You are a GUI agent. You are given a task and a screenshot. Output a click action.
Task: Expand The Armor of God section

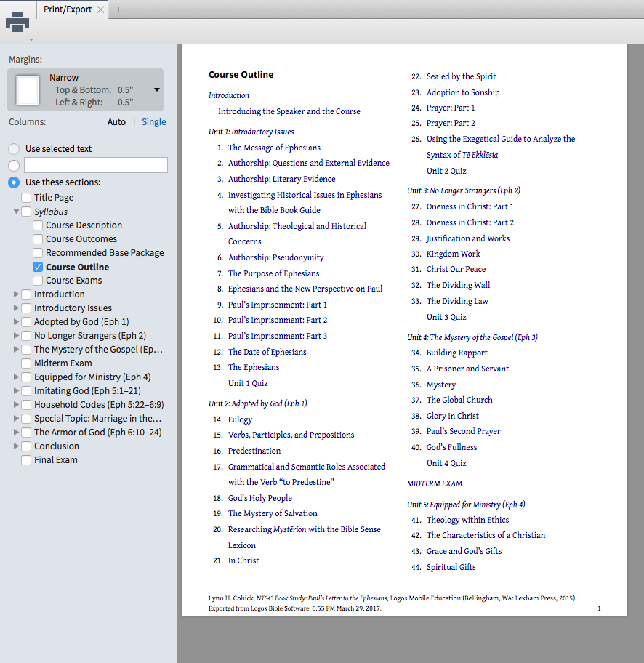[16, 432]
